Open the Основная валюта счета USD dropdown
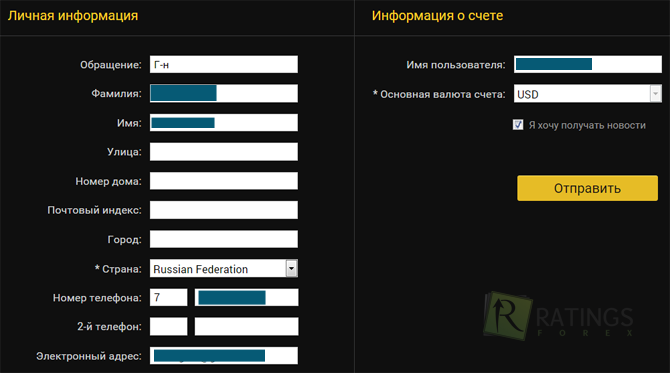Image resolution: width=670 pixels, height=373 pixels. 588,94
